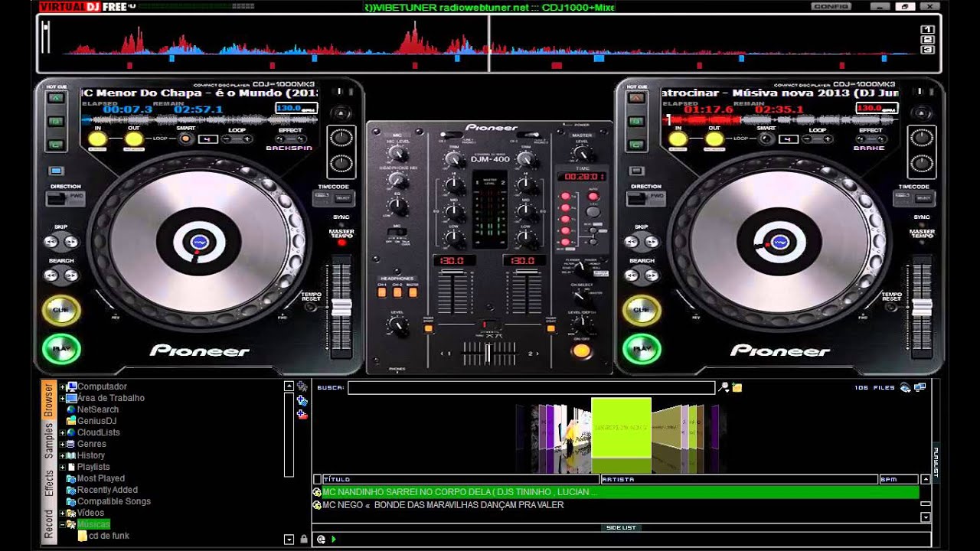980x551 pixels.
Task: Toggle left deck Master Tempo
Action: tap(341, 242)
